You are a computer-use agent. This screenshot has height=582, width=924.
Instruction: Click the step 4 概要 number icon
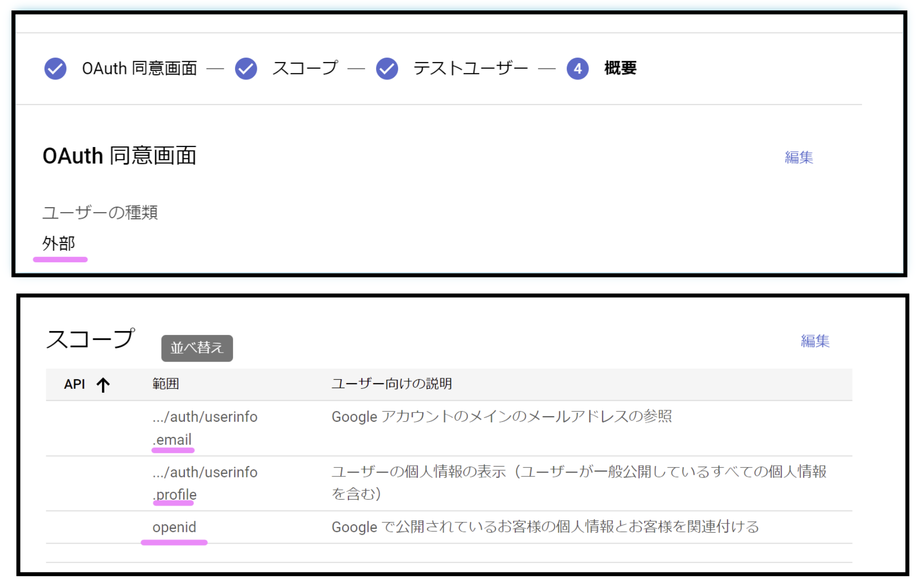pos(577,69)
